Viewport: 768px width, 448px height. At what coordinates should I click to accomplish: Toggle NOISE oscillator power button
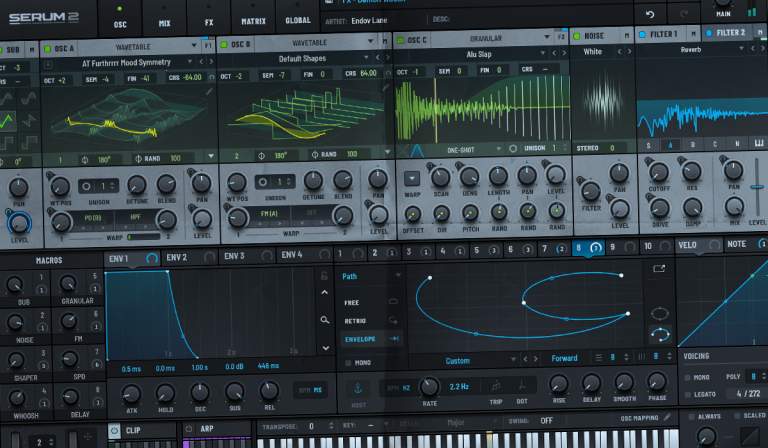point(576,36)
